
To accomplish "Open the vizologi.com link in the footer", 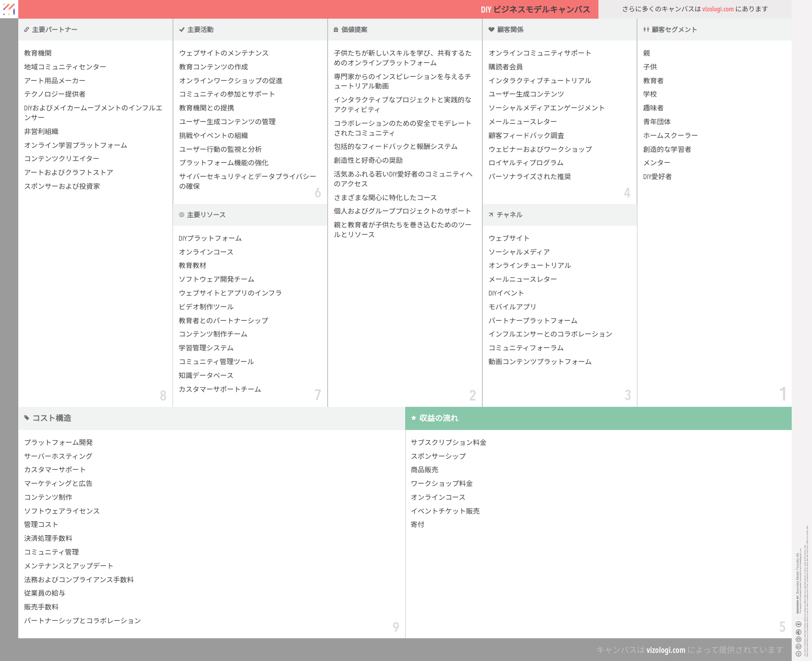I will coord(665,650).
